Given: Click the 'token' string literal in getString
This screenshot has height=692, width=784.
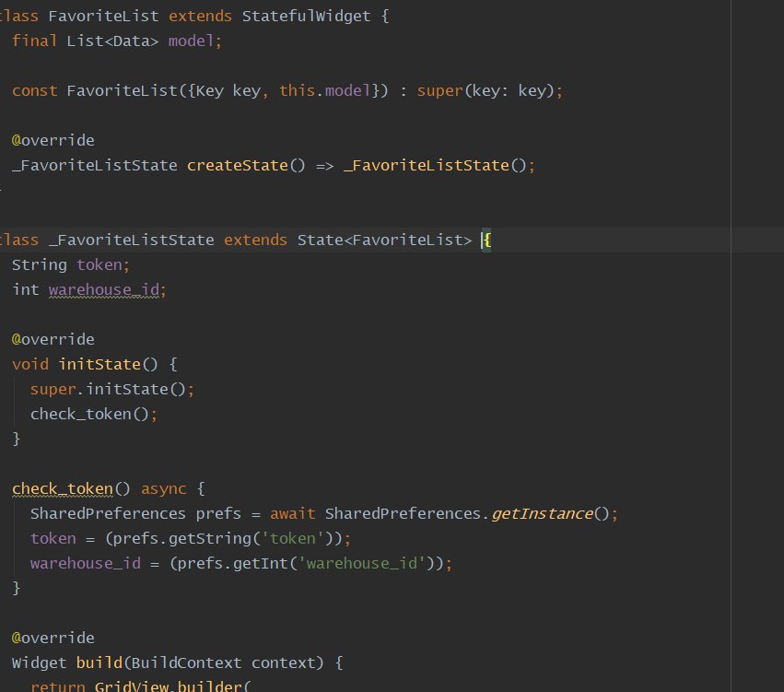Looking at the screenshot, I should click(x=292, y=538).
